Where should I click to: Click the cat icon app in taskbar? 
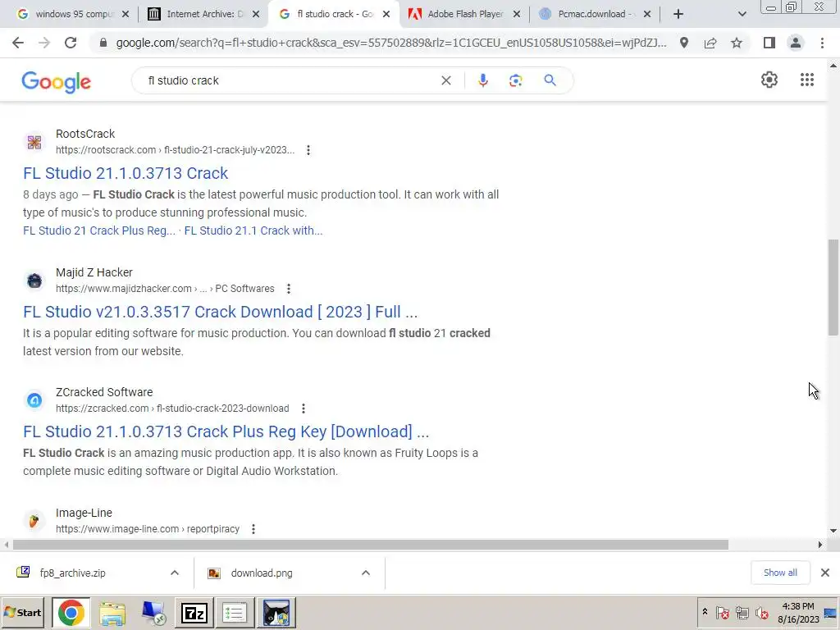pyautogui.click(x=276, y=612)
